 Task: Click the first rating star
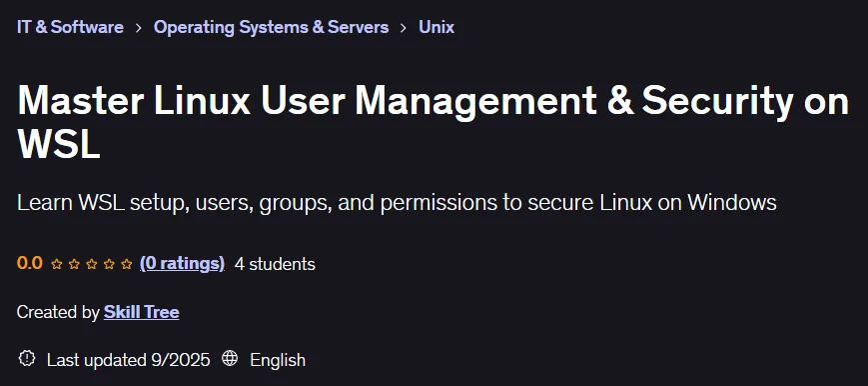point(57,264)
